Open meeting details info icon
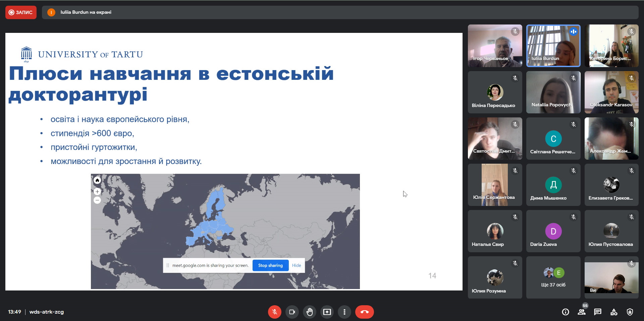Viewport: 644px width, 321px height. tap(566, 312)
